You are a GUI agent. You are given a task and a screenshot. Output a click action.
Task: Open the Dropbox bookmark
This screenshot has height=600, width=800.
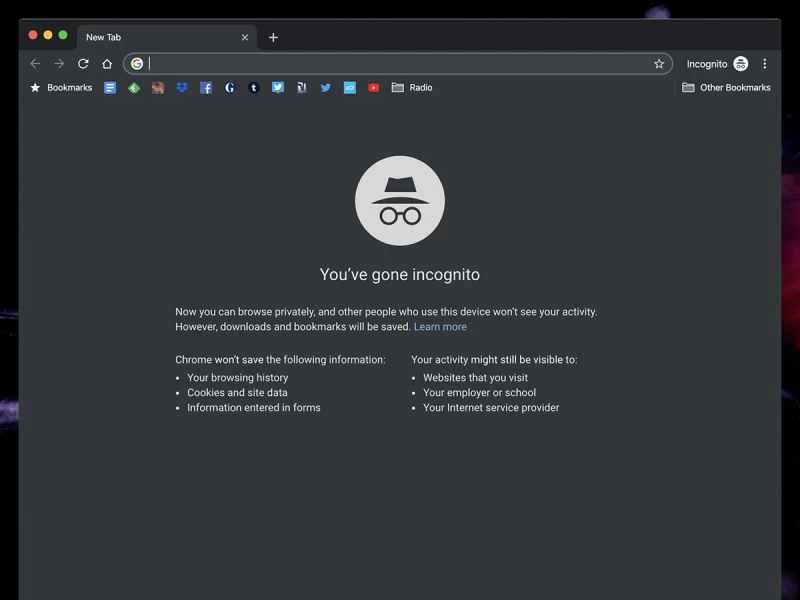tap(182, 87)
